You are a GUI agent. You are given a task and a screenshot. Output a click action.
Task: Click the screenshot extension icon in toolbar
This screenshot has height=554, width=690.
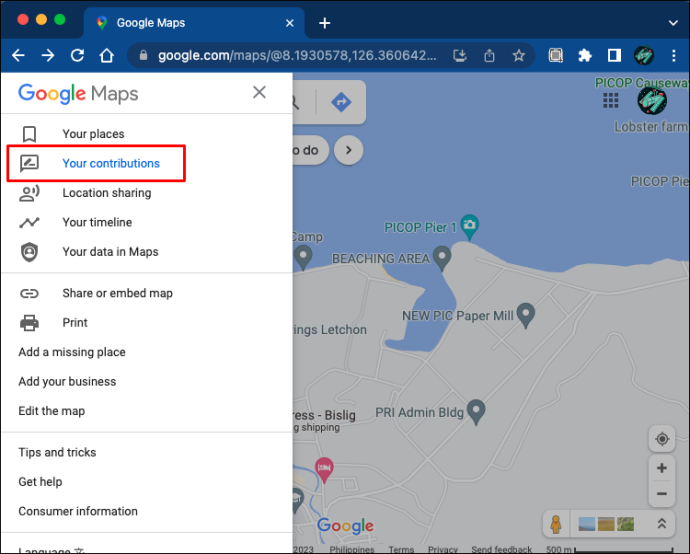click(x=556, y=55)
